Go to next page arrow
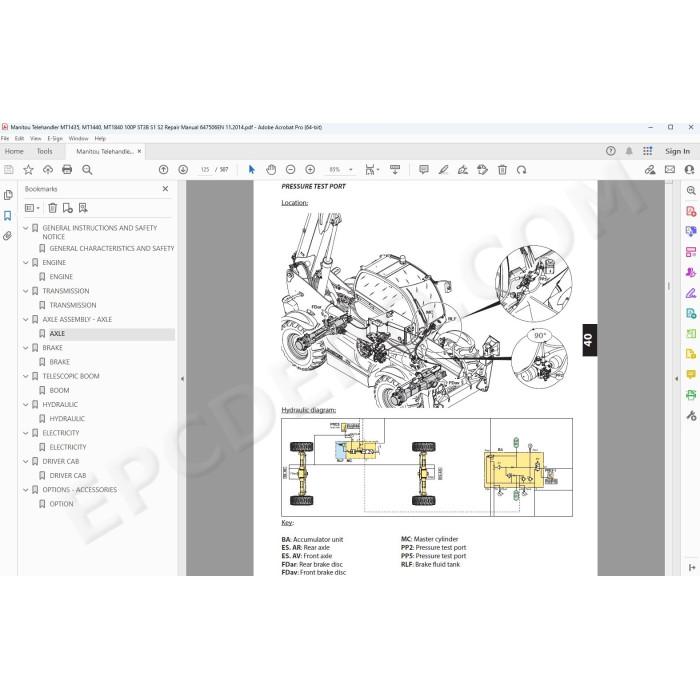 (183, 170)
